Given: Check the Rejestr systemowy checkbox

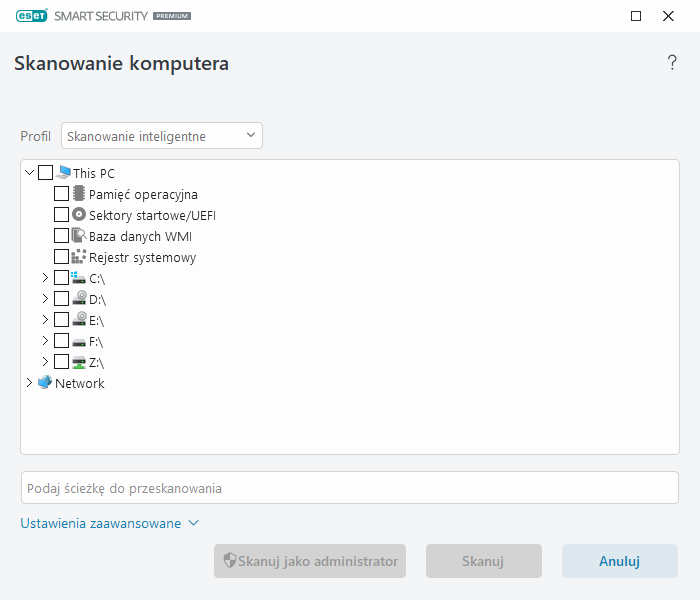Looking at the screenshot, I should click(61, 257).
